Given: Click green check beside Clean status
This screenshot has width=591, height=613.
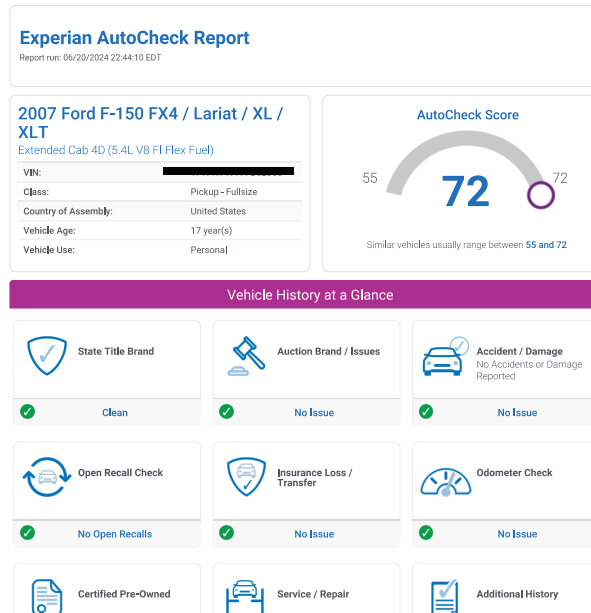Looking at the screenshot, I should (x=27, y=412).
